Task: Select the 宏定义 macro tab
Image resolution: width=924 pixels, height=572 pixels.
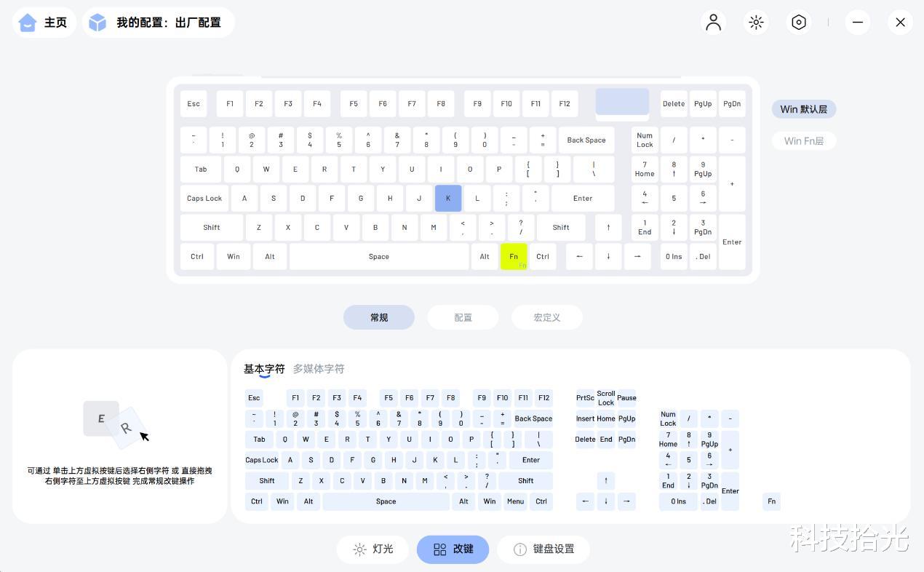Action: click(547, 317)
